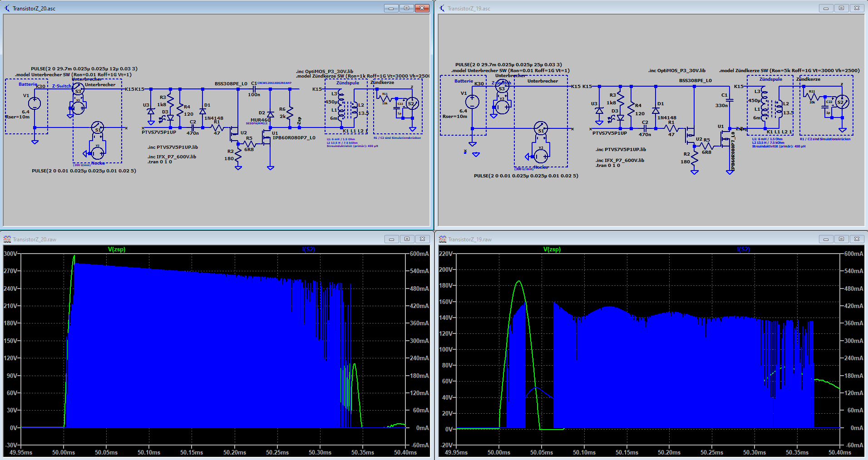Click the .tran 0 1 0 directive in left schematic
The width and height of the screenshot is (868, 460).
pos(159,162)
